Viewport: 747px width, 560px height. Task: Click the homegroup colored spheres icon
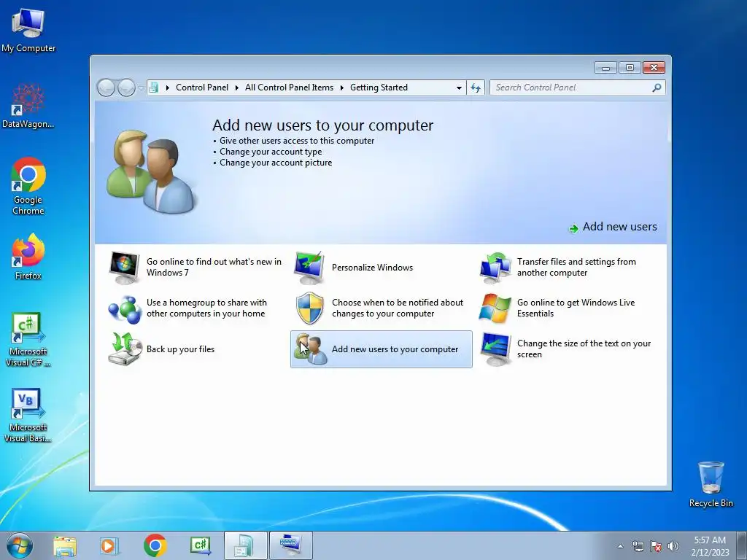pos(124,308)
